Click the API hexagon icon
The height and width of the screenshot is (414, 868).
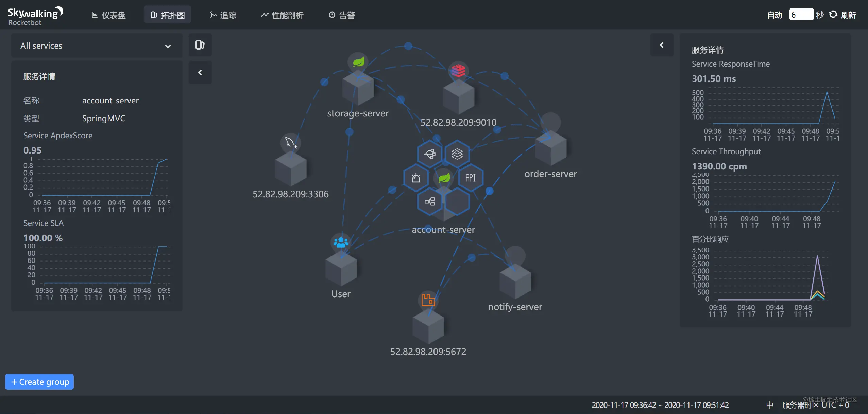471,178
